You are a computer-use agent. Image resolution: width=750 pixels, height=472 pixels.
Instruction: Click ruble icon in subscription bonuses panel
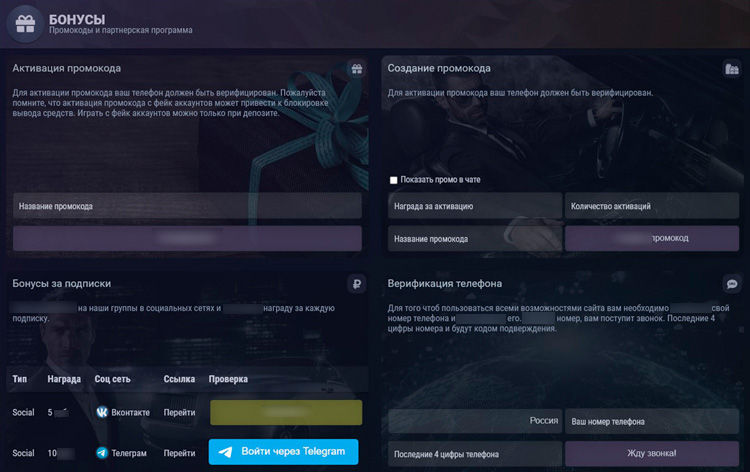[356, 284]
